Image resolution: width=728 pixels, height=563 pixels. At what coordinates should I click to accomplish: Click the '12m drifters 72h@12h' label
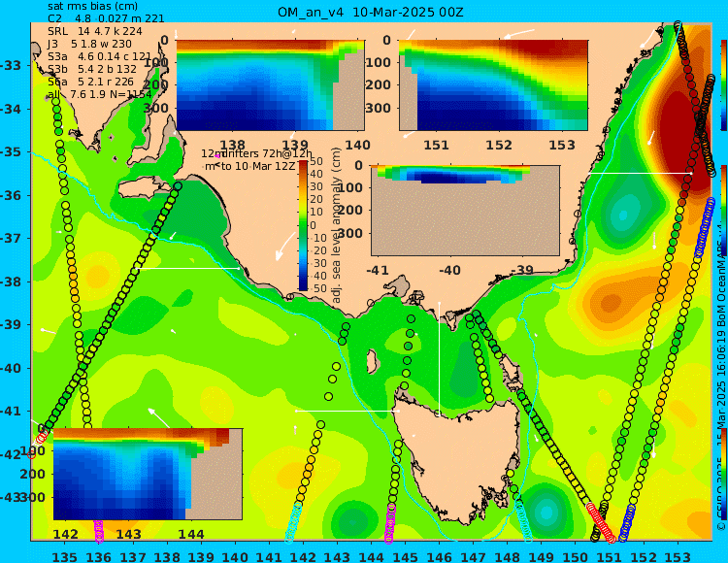tap(257, 153)
